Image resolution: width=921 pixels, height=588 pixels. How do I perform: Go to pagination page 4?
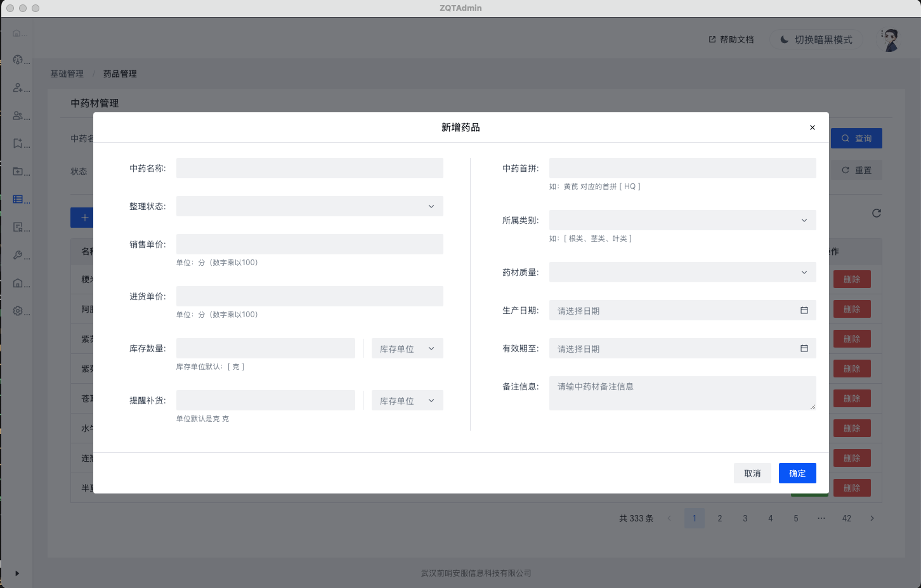(x=771, y=518)
